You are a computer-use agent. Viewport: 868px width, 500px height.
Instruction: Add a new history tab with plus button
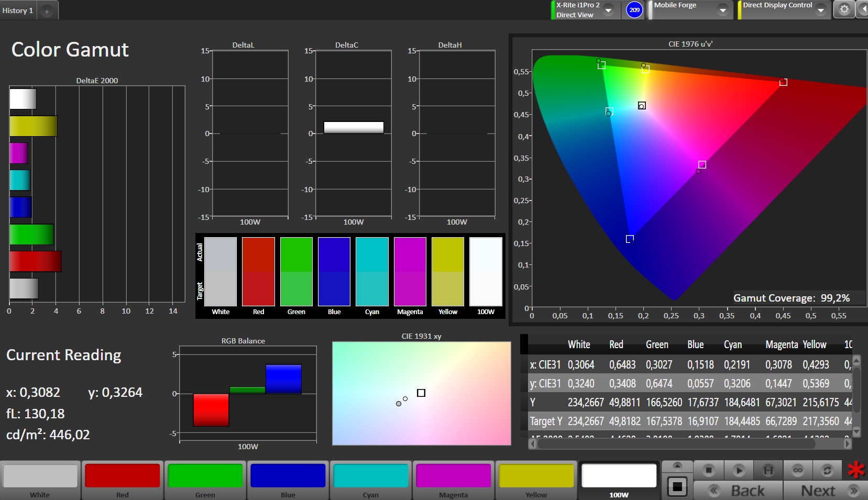47,11
